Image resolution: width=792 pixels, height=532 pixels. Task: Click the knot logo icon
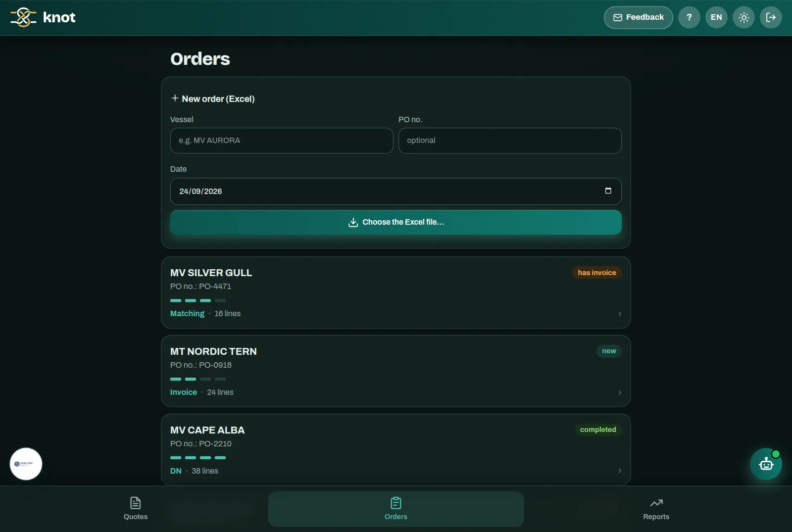(23, 17)
